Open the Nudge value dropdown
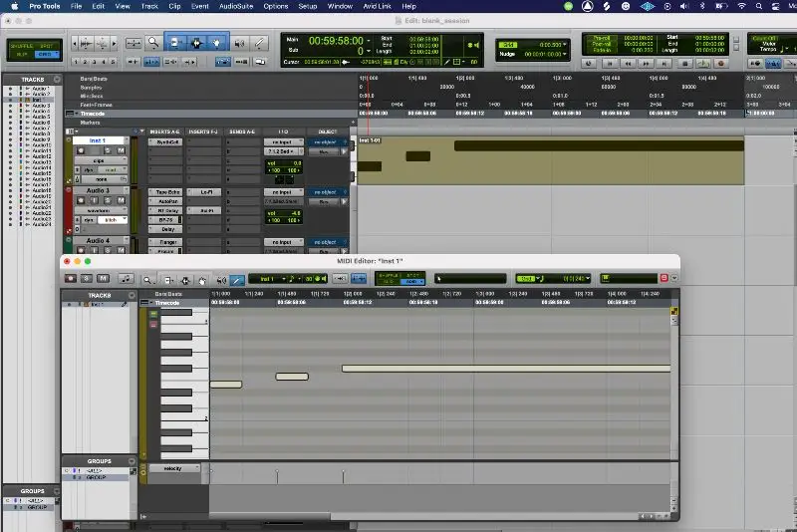The height and width of the screenshot is (532, 797). (565, 54)
